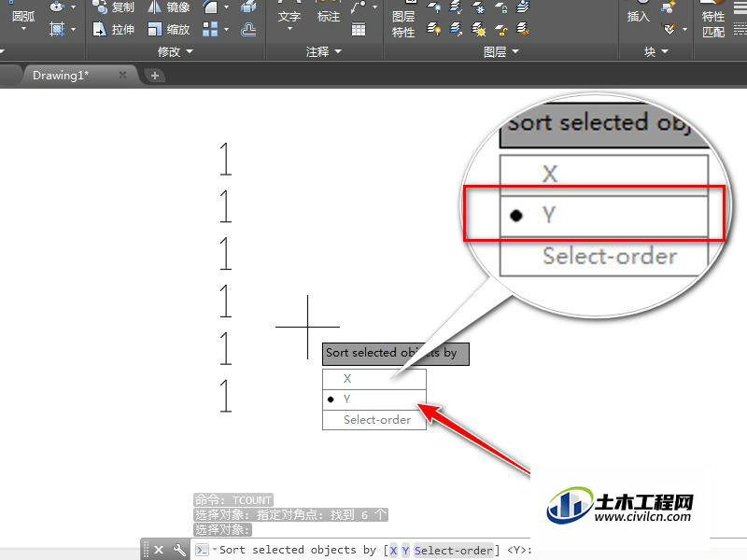Select the Copy (复制) tool
Viewport: 747px width, 560px height.
coord(113,7)
